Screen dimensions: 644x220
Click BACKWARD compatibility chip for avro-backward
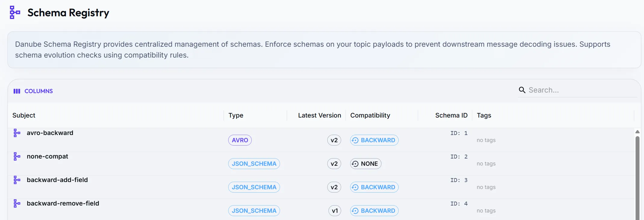(374, 140)
